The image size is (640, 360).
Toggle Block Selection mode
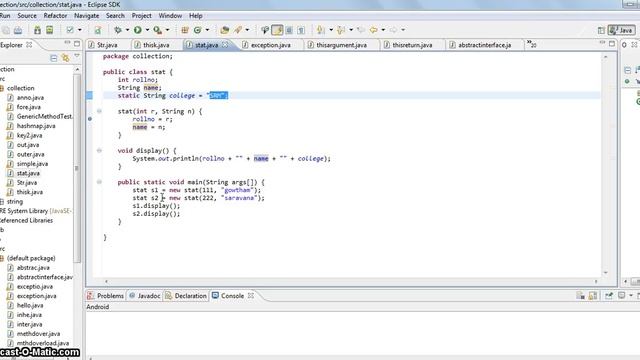tap(289, 30)
